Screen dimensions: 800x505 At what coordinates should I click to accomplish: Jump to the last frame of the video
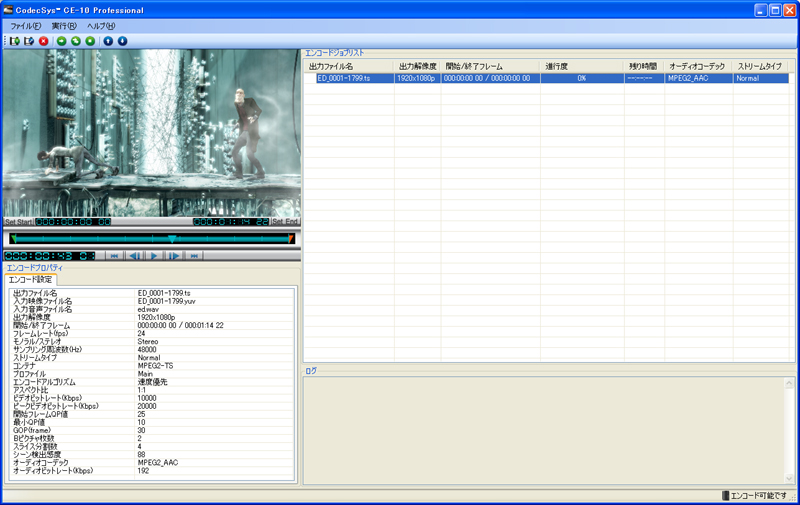click(194, 256)
